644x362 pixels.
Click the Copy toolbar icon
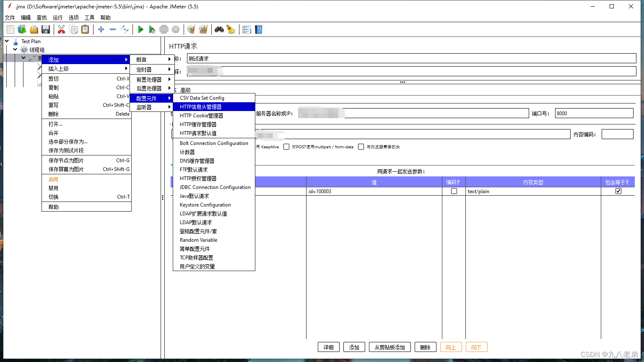[73, 29]
